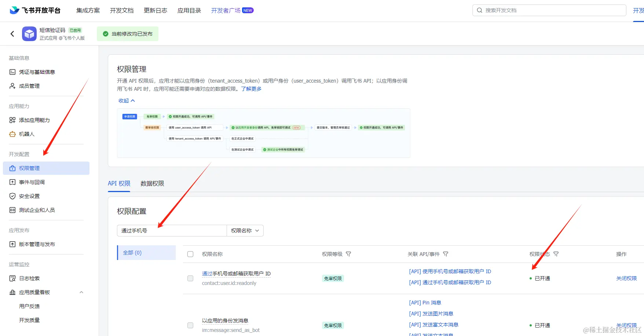Viewport: 644px width, 336px height.
Task: Click the permission search box containing 通过手机号
Action: [172, 231]
